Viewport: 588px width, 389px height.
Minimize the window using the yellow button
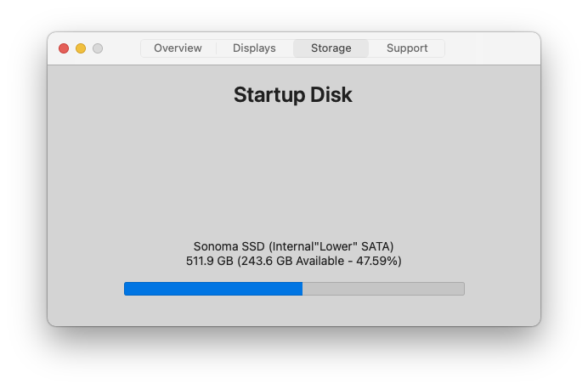pyautogui.click(x=81, y=48)
